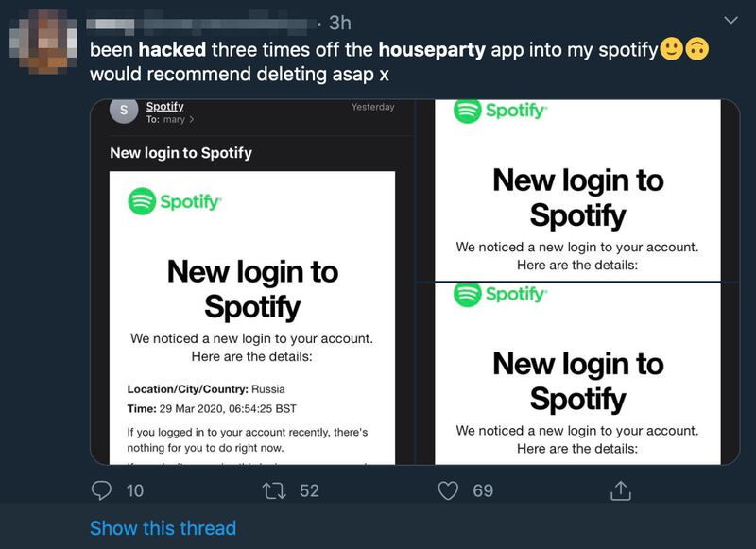Click the retweet count 52
The image size is (756, 549).
coord(309,490)
